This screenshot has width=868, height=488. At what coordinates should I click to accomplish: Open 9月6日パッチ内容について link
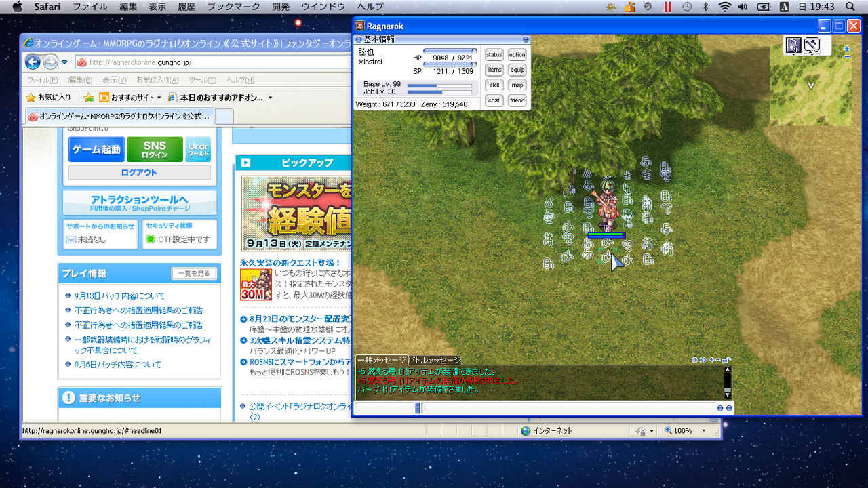[x=117, y=365]
